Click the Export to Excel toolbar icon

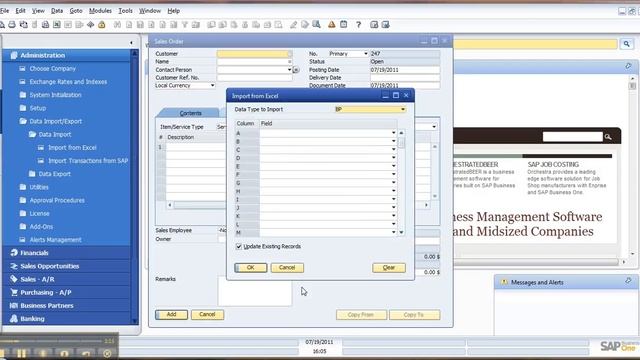[x=56, y=25]
